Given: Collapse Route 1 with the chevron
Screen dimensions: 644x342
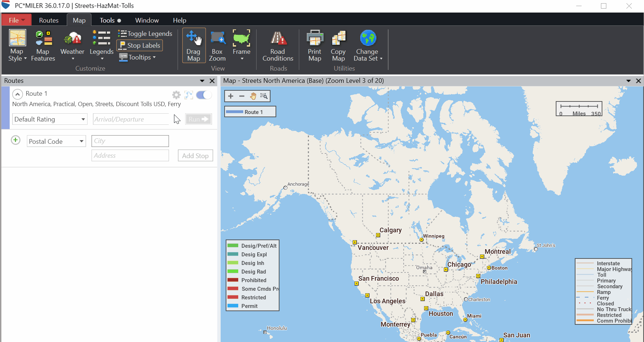Looking at the screenshot, I should tap(18, 94).
